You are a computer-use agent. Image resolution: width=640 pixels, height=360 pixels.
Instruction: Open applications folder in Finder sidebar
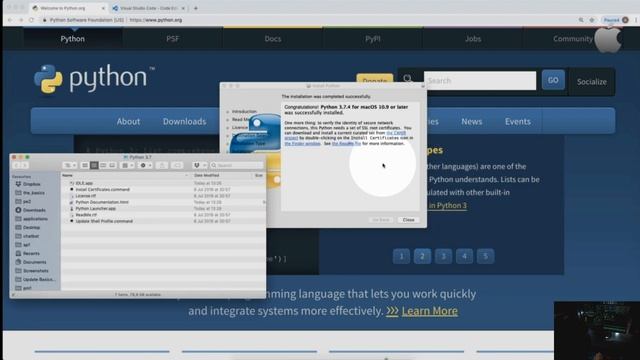(35, 219)
